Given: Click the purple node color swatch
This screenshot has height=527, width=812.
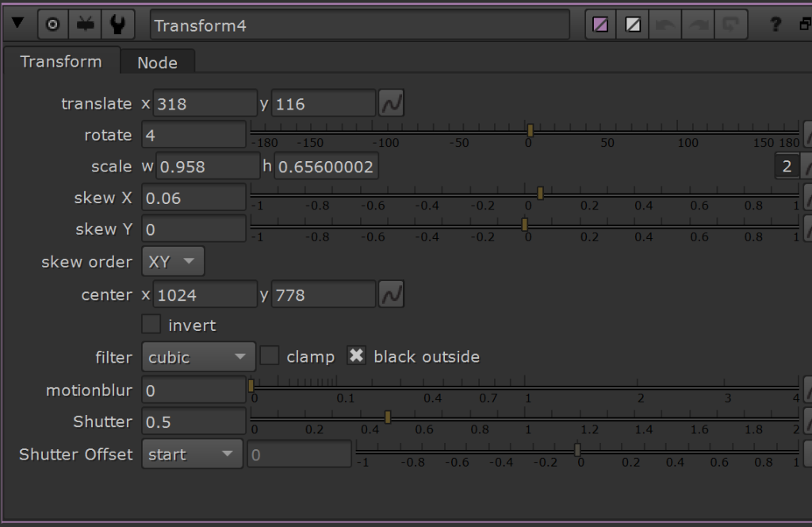Looking at the screenshot, I should point(601,25).
